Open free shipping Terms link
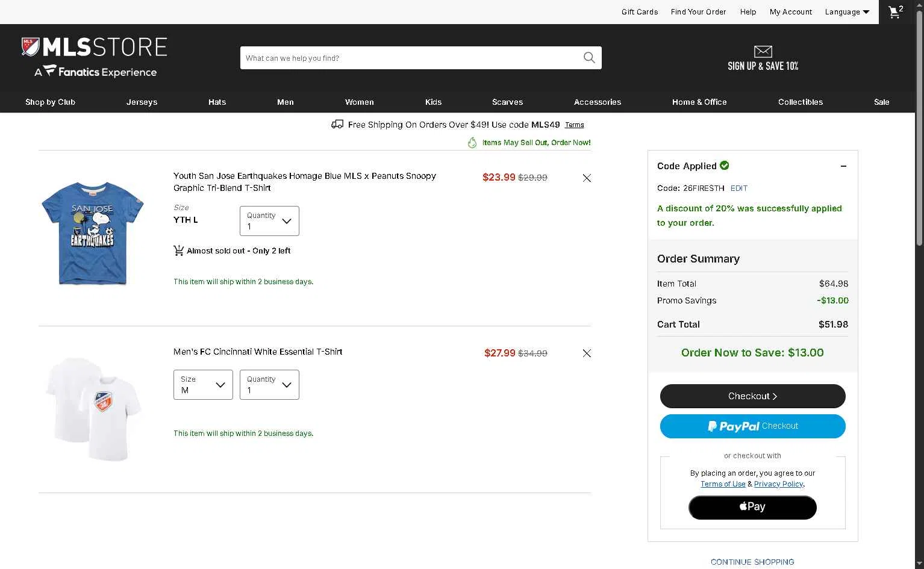The width and height of the screenshot is (924, 569). pos(575,125)
